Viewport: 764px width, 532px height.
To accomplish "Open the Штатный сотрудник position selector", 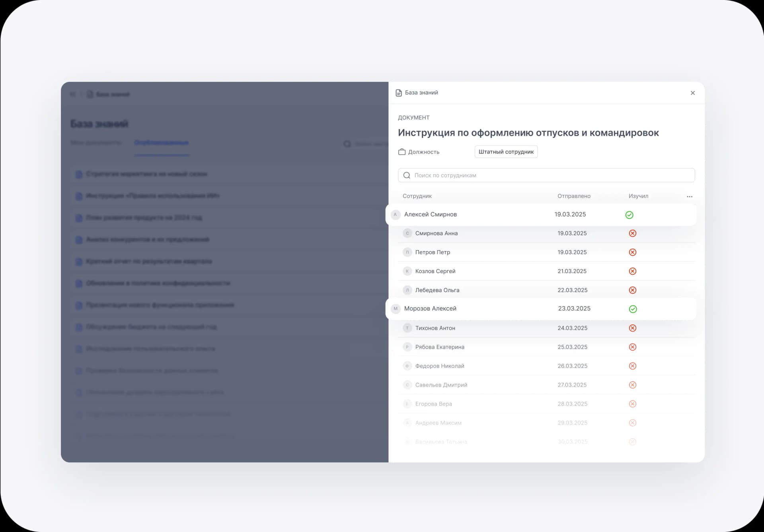I will (x=506, y=152).
